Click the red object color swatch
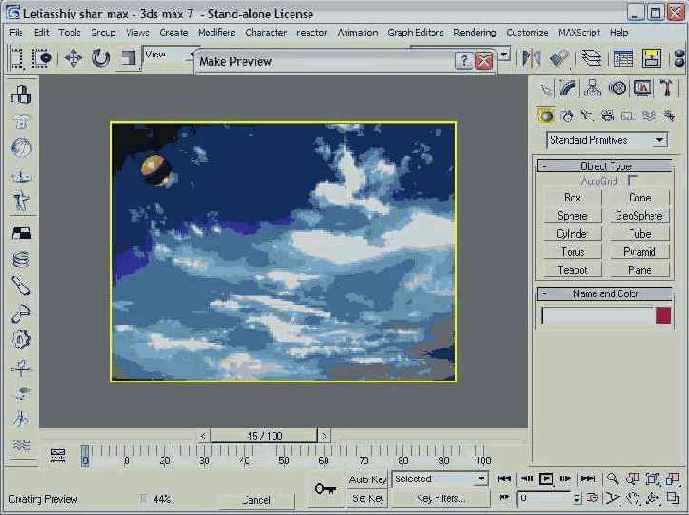Screen dimensions: 689x515 [x=663, y=316]
